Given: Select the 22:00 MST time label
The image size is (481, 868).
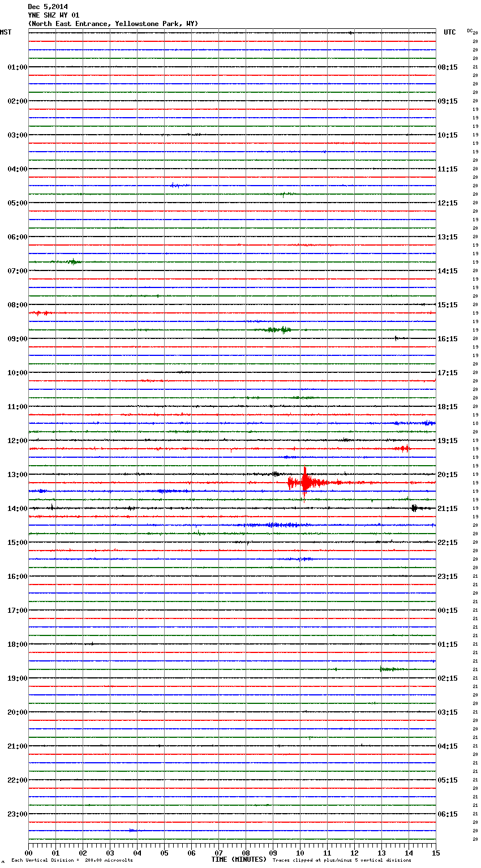Looking at the screenshot, I should point(17,780).
